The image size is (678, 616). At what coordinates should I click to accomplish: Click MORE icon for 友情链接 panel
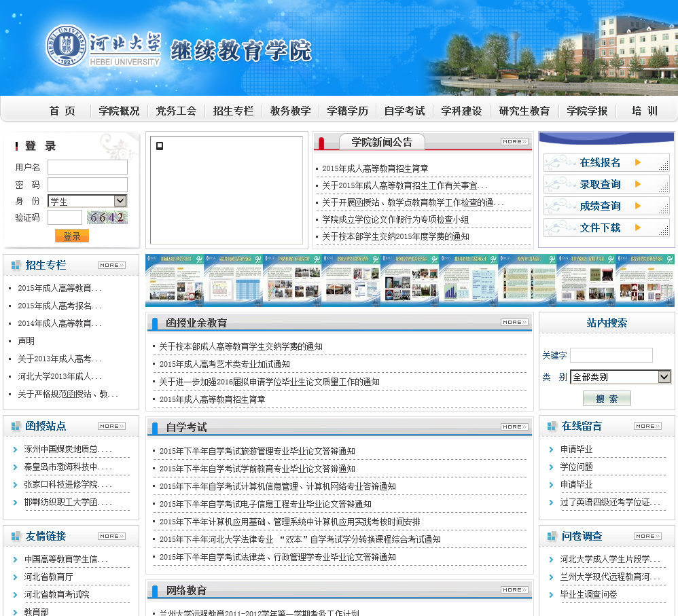[x=111, y=537]
